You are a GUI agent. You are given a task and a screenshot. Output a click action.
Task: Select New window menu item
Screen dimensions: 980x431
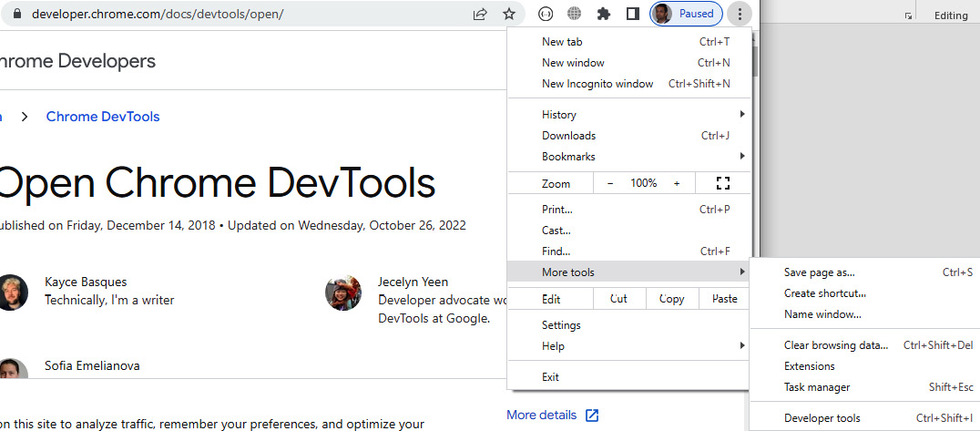pos(628,63)
